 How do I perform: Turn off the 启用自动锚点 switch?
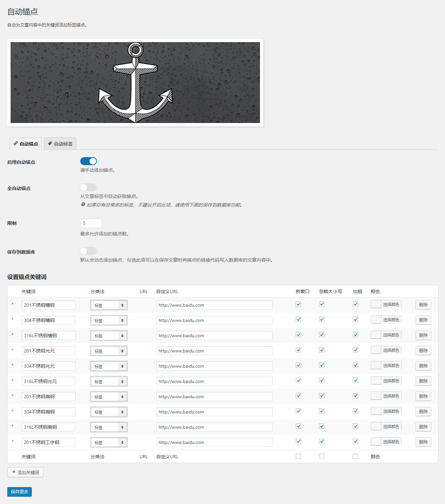(89, 161)
